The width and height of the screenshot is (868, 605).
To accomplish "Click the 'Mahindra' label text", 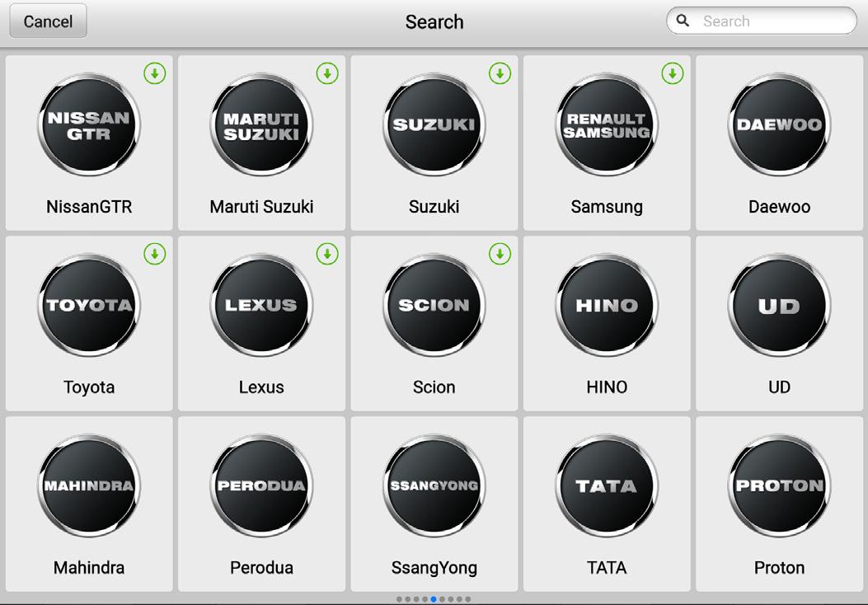I will (89, 567).
